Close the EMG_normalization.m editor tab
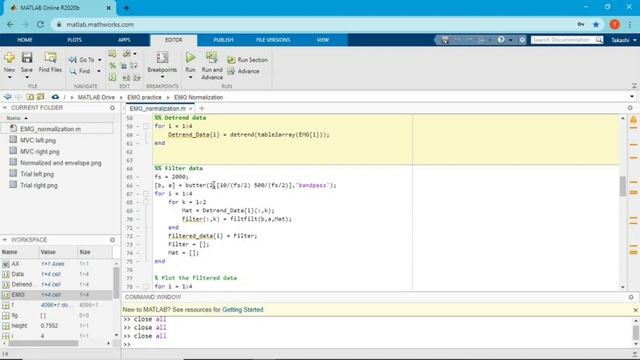 pos(191,109)
